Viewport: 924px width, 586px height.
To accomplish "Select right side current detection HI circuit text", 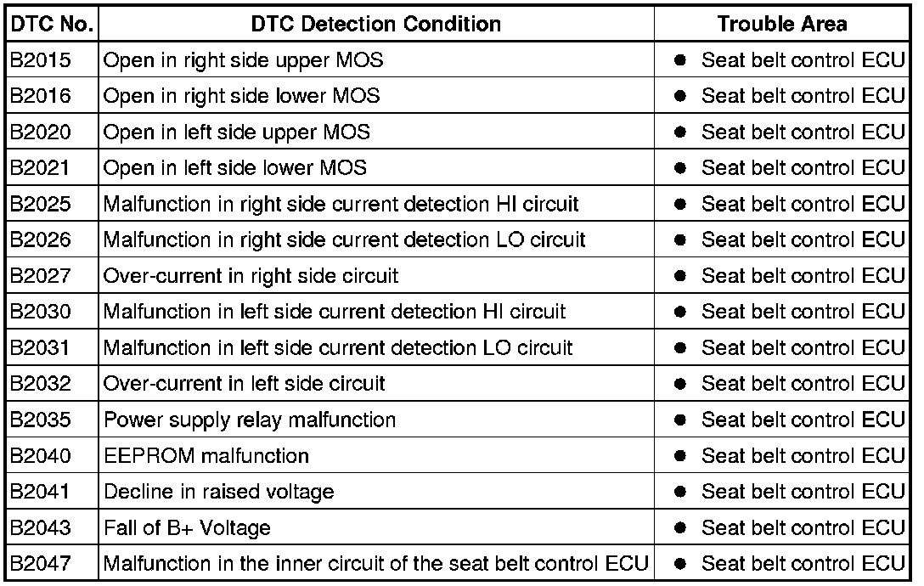I will 409,205.
